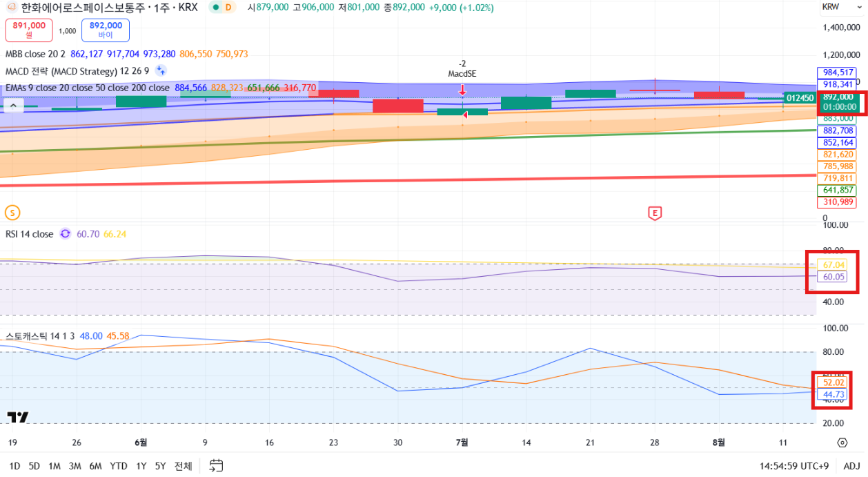Select the 3M time range
Image resolution: width=868 pixels, height=477 pixels.
(75, 466)
